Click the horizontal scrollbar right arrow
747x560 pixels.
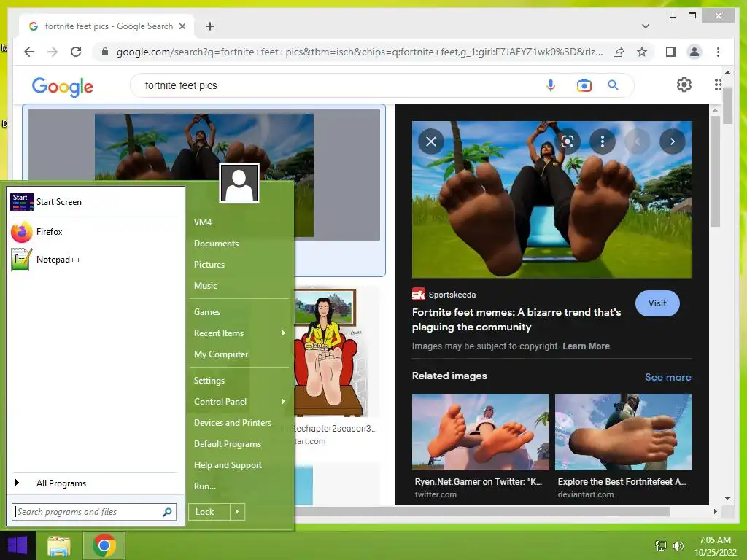pyautogui.click(x=715, y=511)
